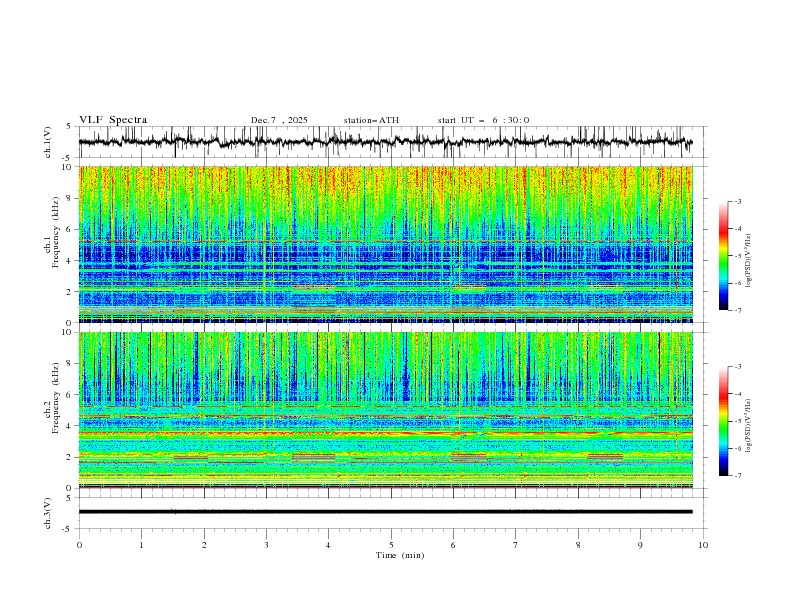This screenshot has width=792, height=612.
Task: Click the "Time (min)" axis title
Action: (400, 555)
